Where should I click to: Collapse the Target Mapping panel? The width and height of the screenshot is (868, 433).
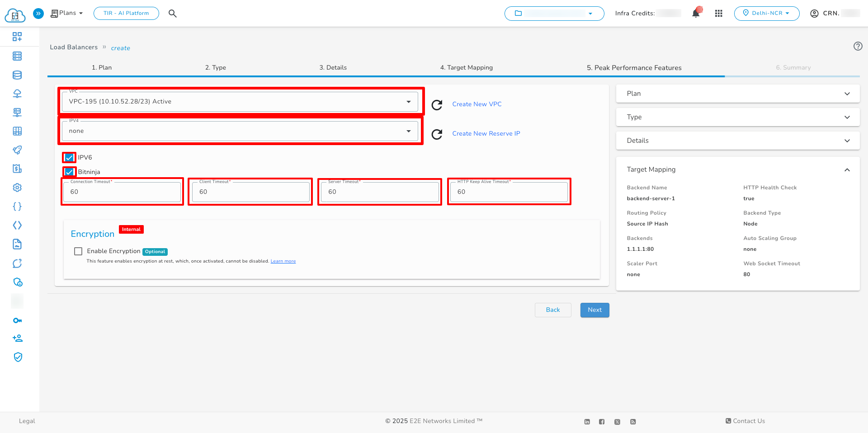pos(847,169)
